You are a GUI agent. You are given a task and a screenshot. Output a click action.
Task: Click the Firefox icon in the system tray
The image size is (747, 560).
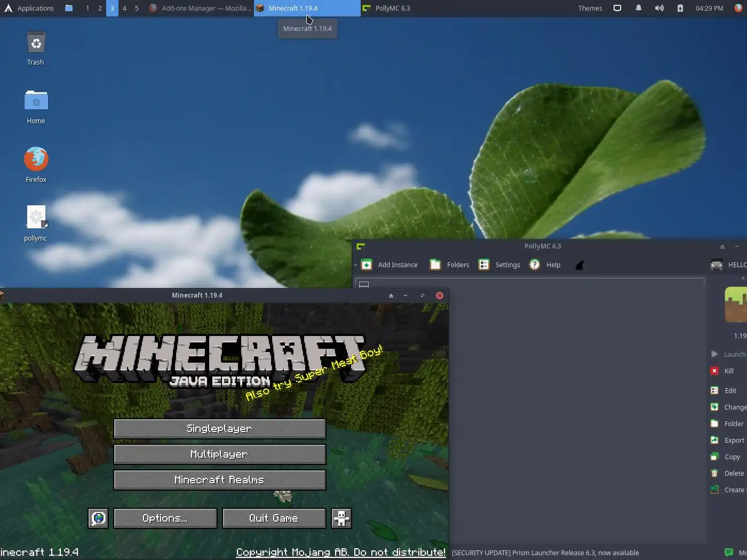[x=738, y=8]
